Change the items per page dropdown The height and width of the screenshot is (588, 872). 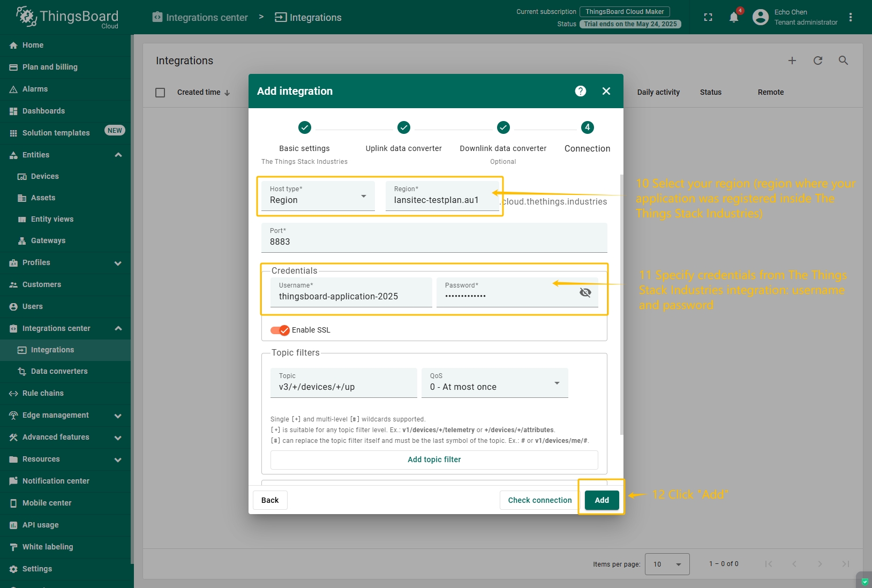click(x=667, y=564)
